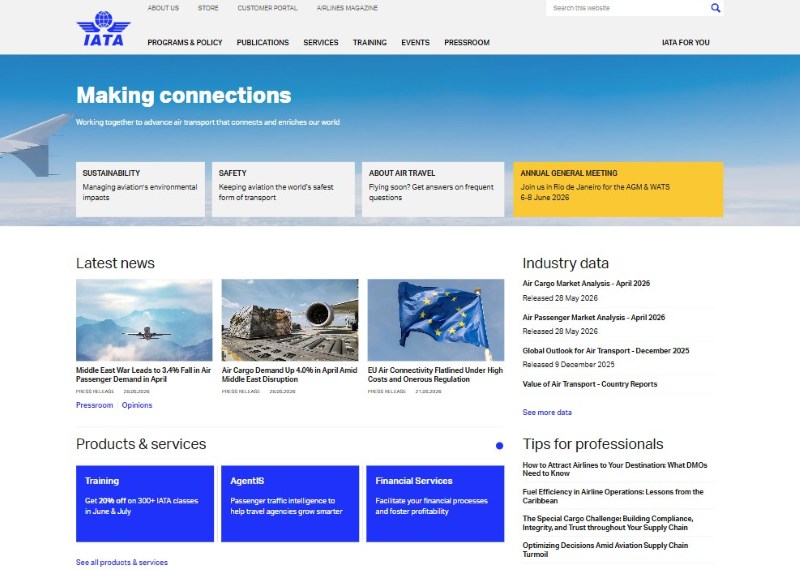Open the Safety card
This screenshot has height=570, width=800.
click(283, 189)
